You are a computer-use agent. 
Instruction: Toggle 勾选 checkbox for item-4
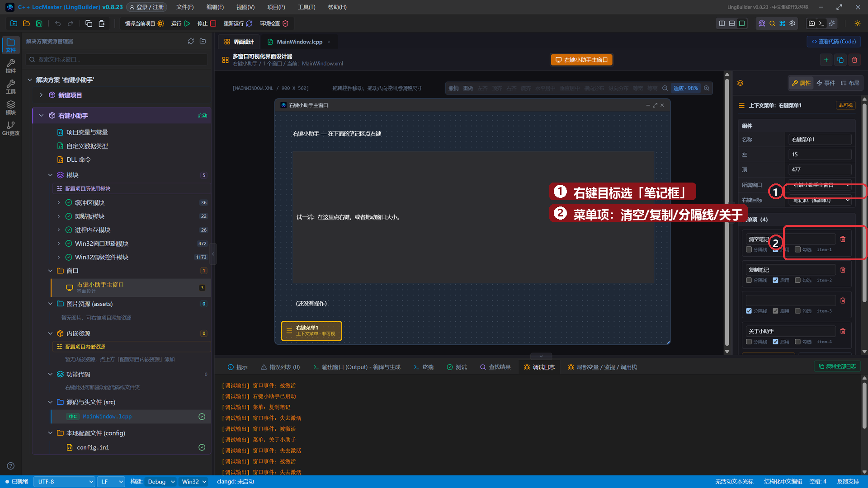pyautogui.click(x=797, y=342)
